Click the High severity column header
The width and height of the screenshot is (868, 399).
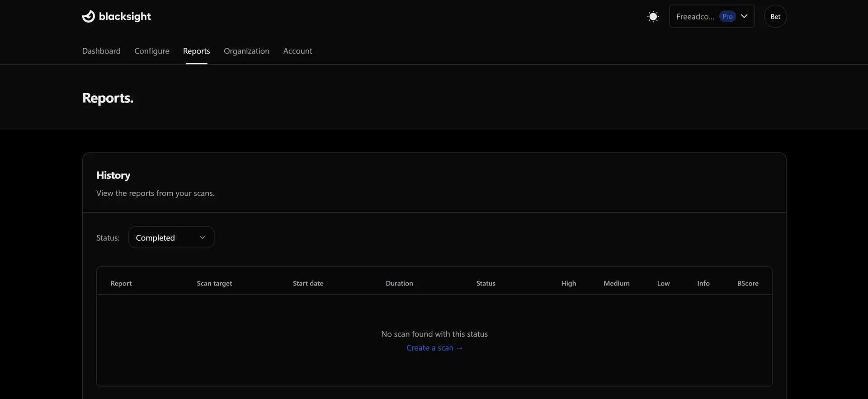tap(568, 284)
